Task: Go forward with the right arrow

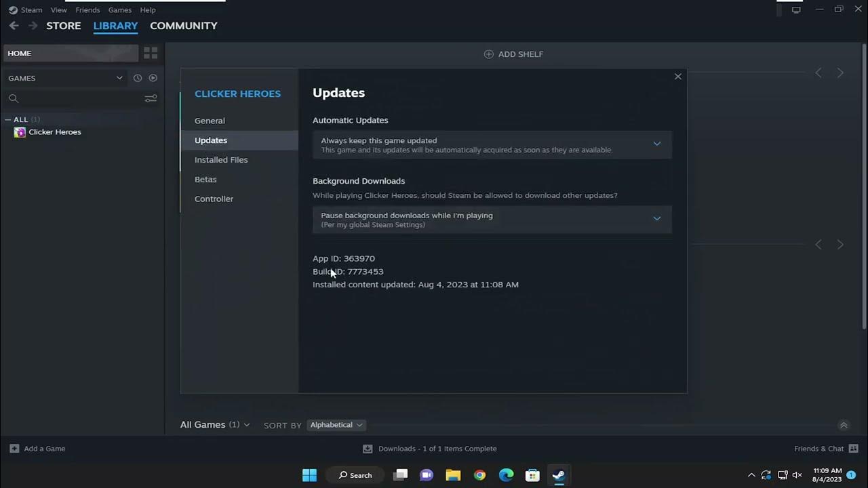Action: tap(33, 26)
